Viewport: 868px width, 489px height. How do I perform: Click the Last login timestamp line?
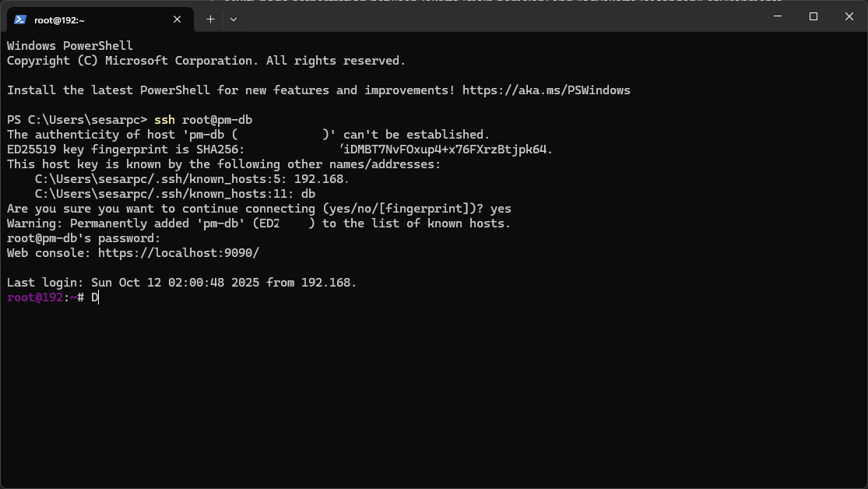pos(179,282)
